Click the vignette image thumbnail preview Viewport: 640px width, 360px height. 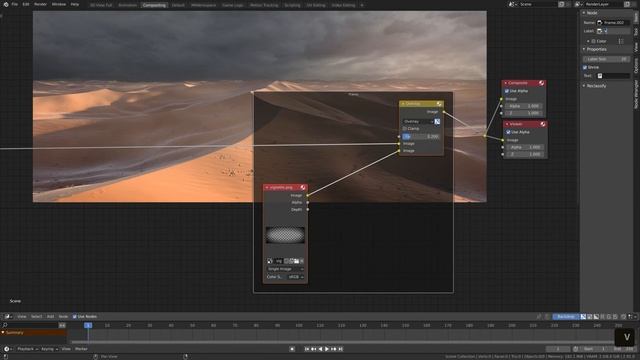click(285, 235)
